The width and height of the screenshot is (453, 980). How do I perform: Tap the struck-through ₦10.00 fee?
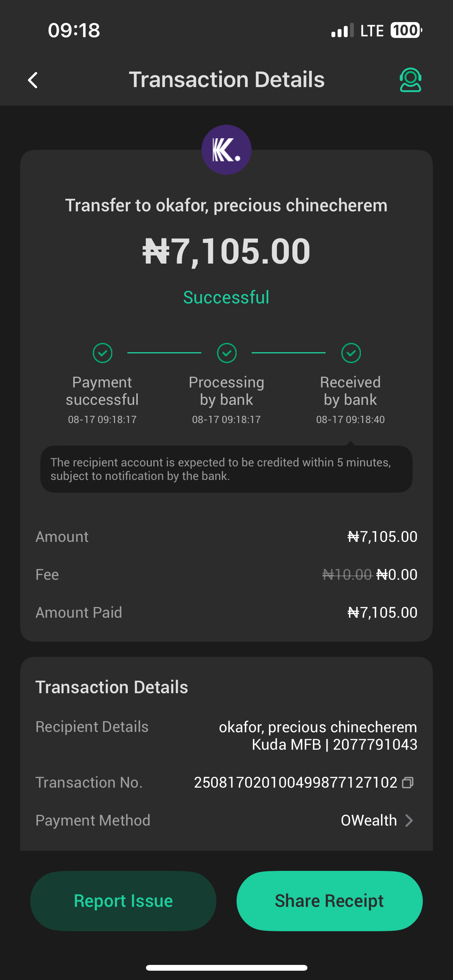pyautogui.click(x=347, y=575)
